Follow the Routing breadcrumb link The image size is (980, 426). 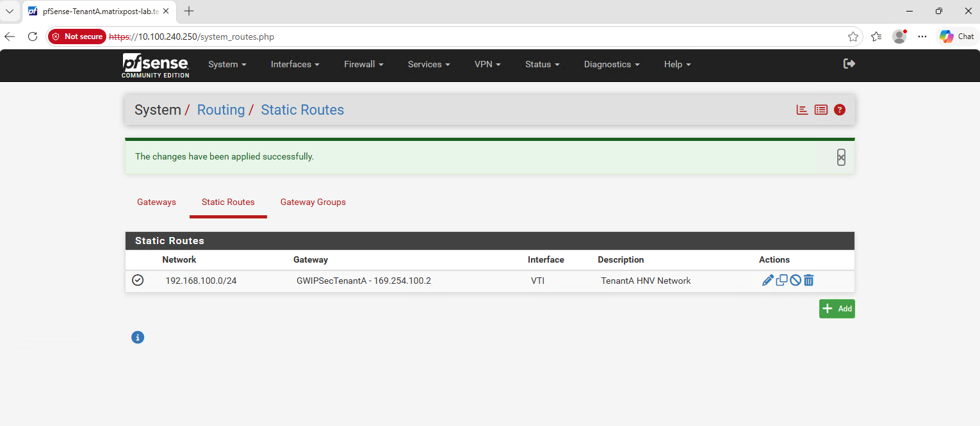pos(221,110)
